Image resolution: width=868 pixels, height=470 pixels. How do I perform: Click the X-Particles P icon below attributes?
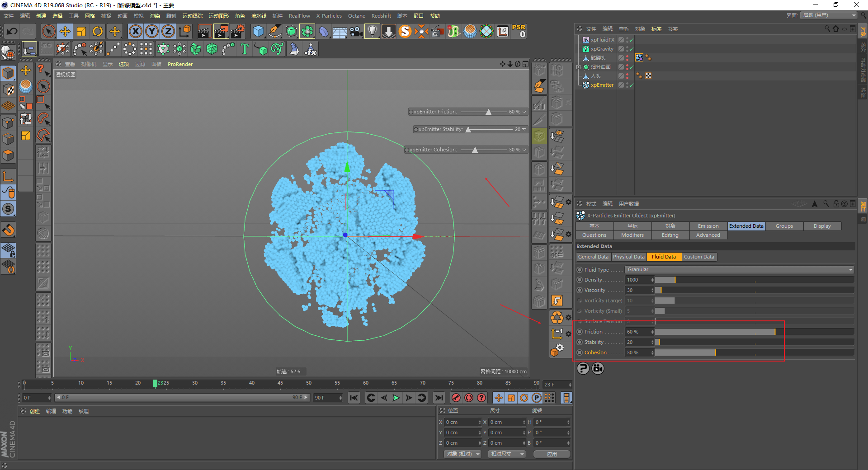[x=583, y=368]
